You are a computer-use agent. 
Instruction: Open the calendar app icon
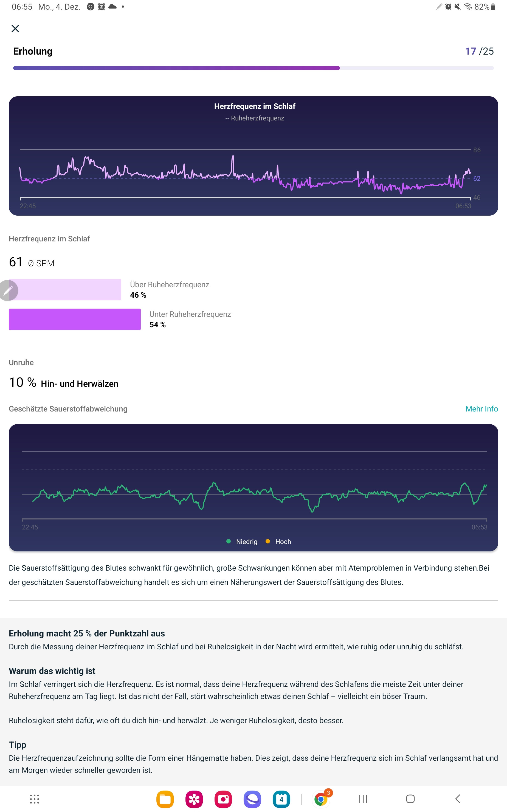[281, 799]
